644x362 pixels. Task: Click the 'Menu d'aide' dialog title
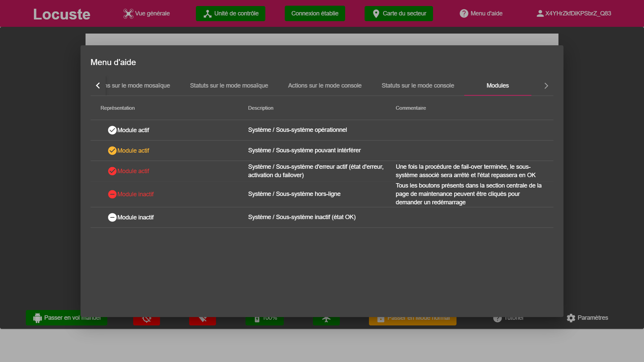(113, 62)
